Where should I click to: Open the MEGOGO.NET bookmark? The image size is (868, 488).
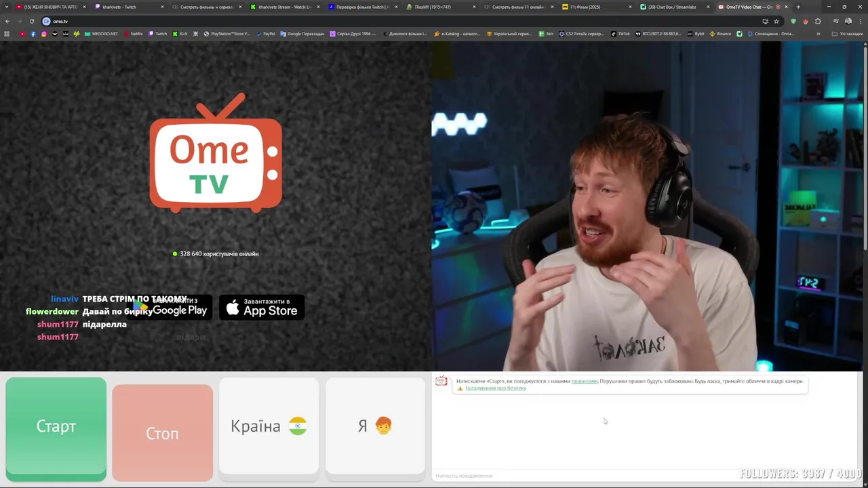[101, 33]
